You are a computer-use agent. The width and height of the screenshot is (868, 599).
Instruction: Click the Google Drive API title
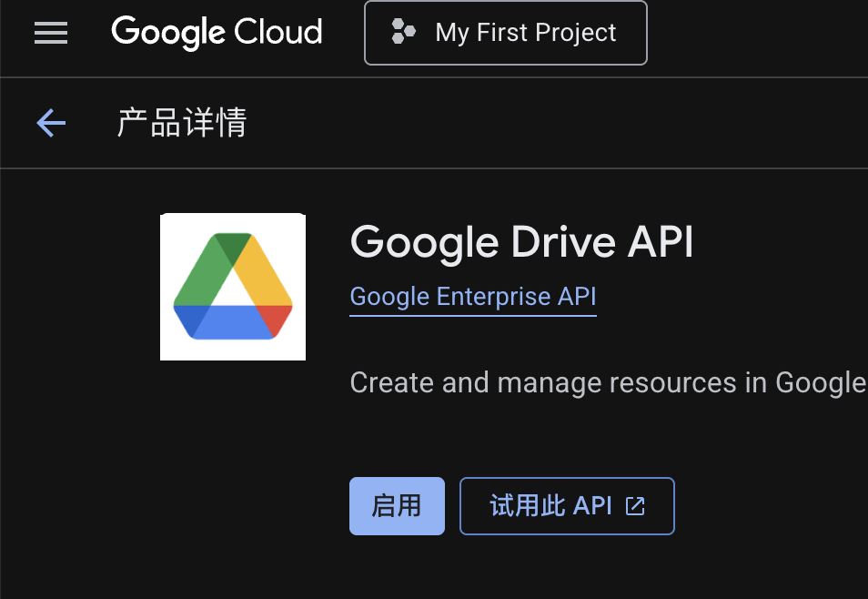tap(521, 241)
